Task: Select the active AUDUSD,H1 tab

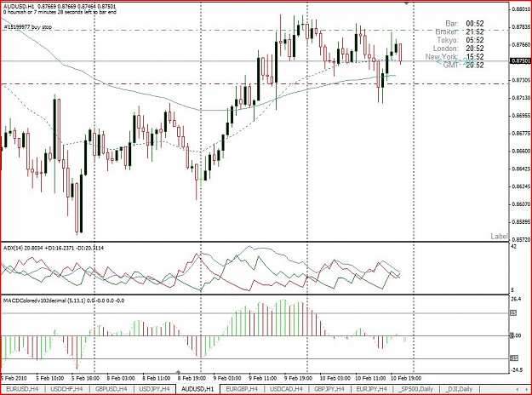Action: (197, 389)
